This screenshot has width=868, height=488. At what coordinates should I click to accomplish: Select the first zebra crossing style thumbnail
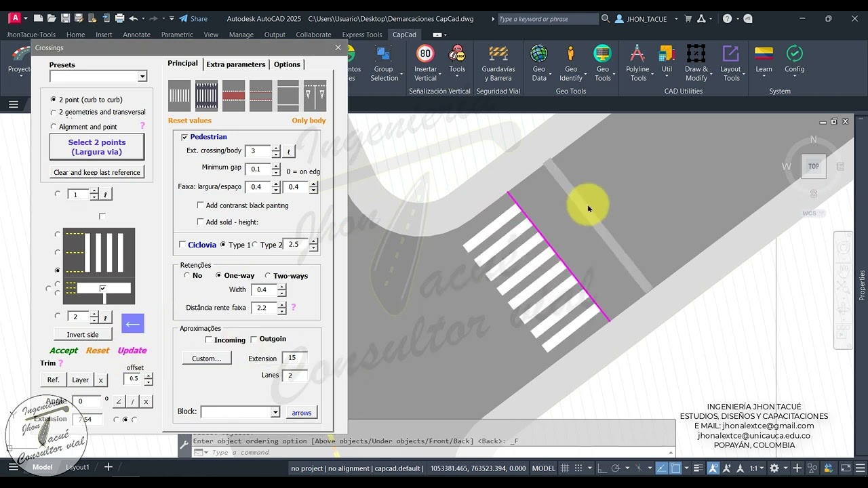179,96
